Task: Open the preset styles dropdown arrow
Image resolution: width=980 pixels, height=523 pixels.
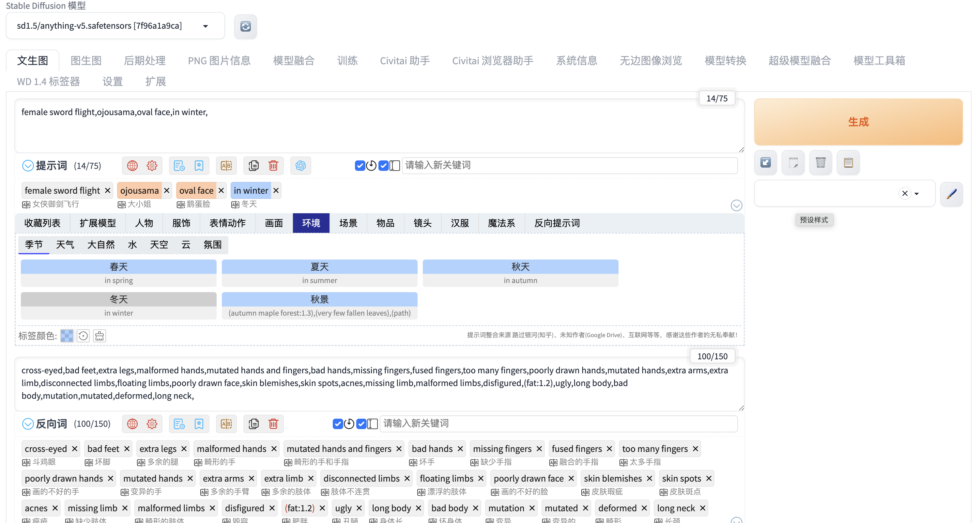Action: tap(916, 194)
